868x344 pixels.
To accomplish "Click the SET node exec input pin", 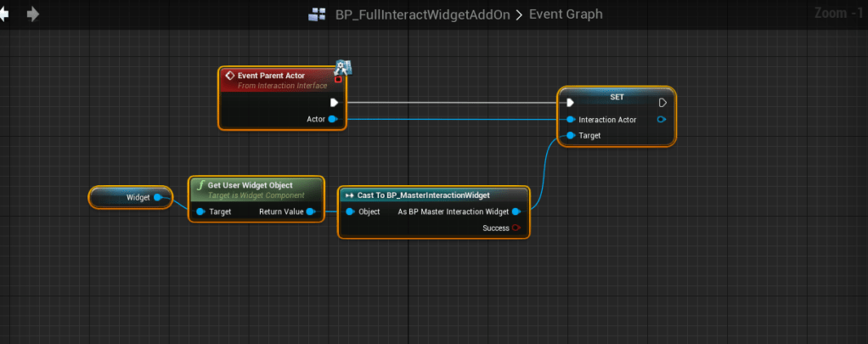I will pos(572,103).
